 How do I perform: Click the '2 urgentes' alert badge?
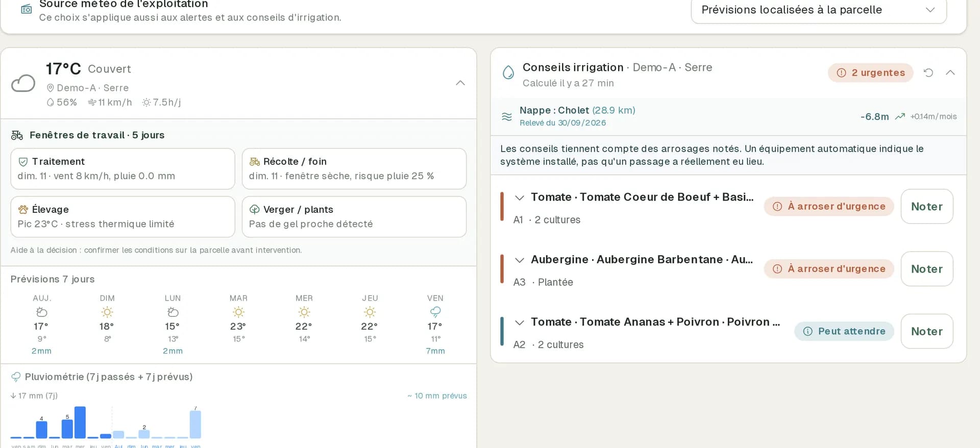[x=871, y=73]
